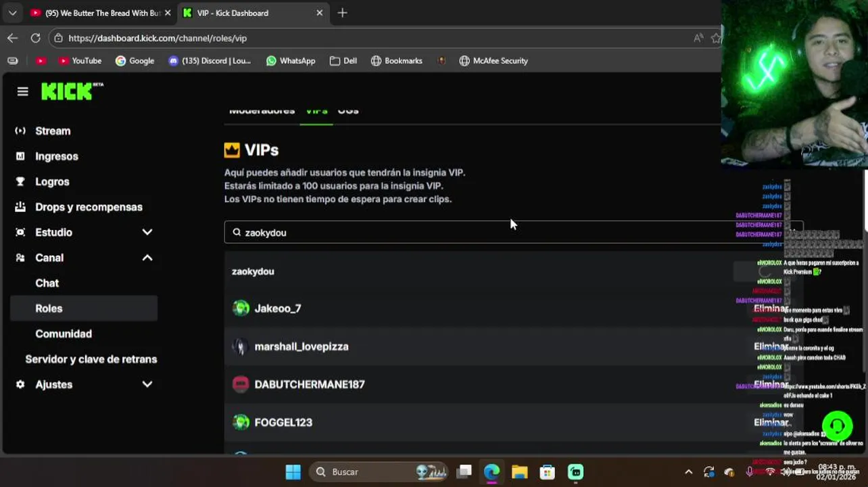Open the Bookmarks bookmark

click(397, 61)
